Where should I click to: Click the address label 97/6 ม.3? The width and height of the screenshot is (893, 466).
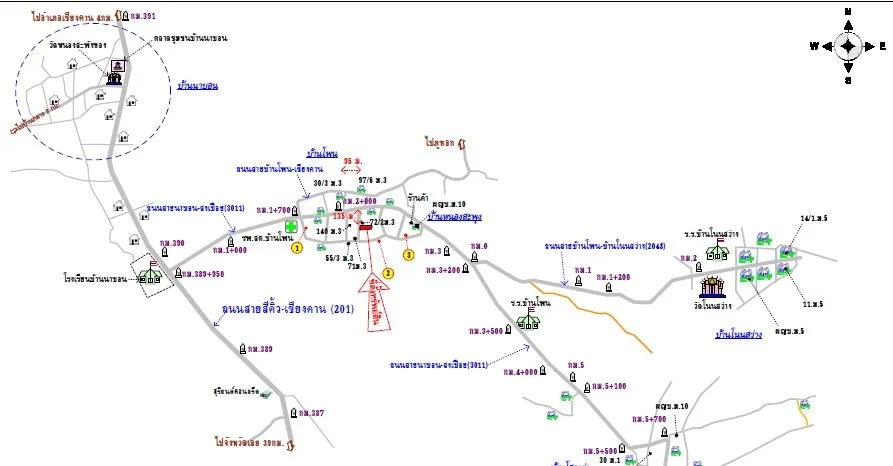point(372,180)
